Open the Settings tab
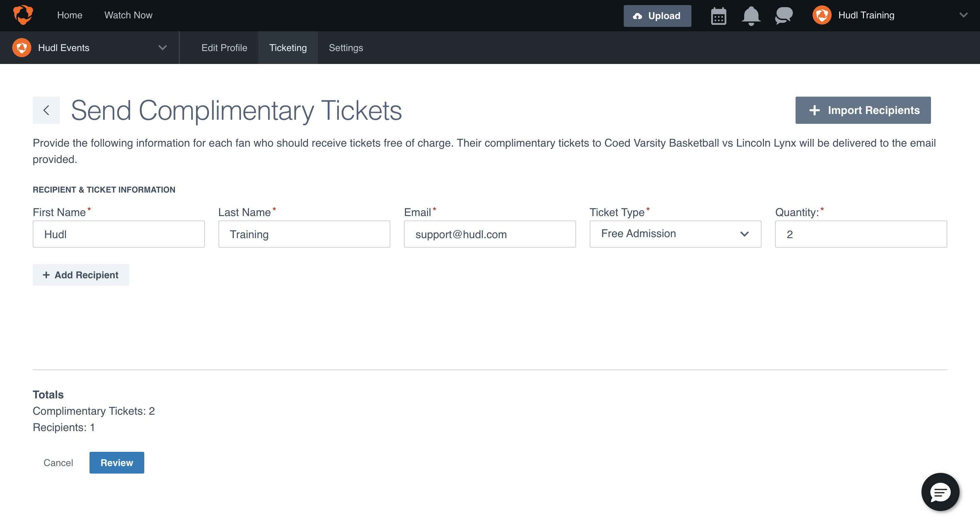The height and width of the screenshot is (528, 980). point(346,48)
